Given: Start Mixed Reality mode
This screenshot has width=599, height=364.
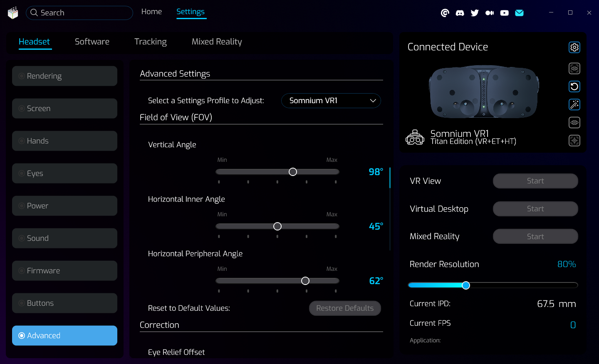Looking at the screenshot, I should click(535, 236).
